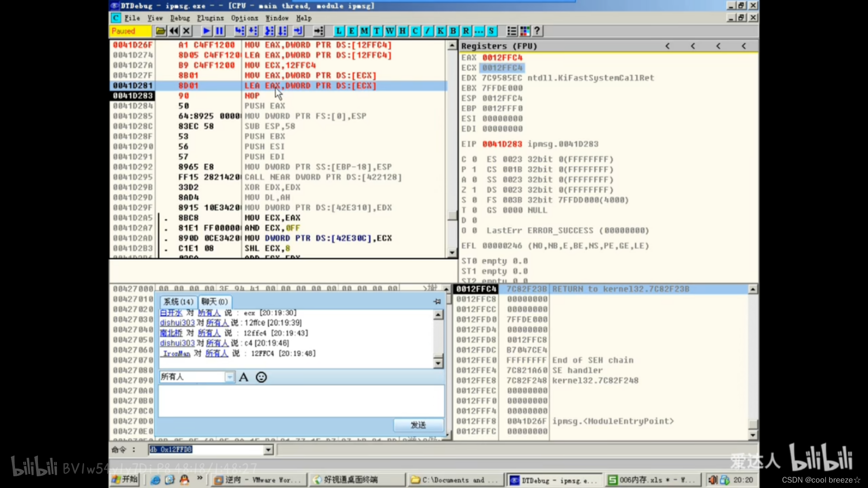Viewport: 868px width, 488px height.
Task: Open the Plugins menu
Action: point(210,18)
